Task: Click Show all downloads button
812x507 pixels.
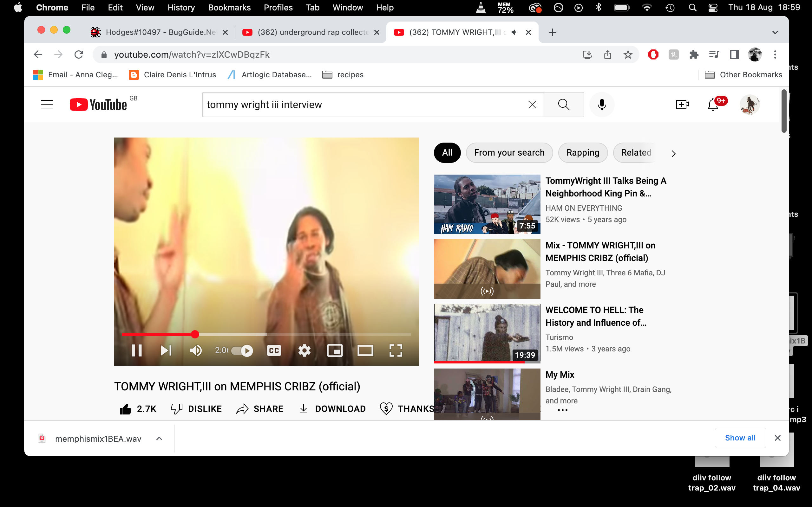Action: pos(740,438)
